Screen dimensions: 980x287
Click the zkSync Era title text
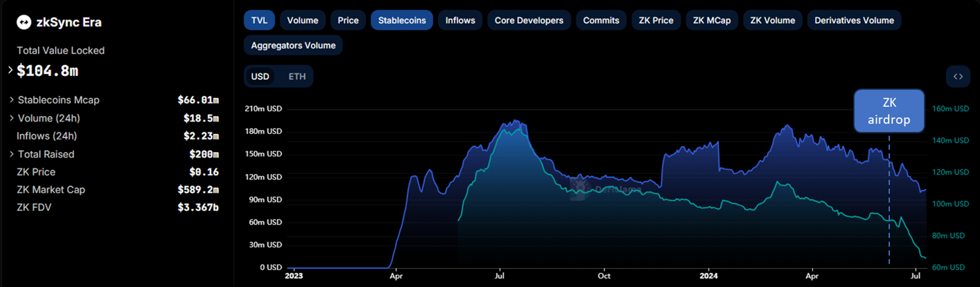(69, 22)
